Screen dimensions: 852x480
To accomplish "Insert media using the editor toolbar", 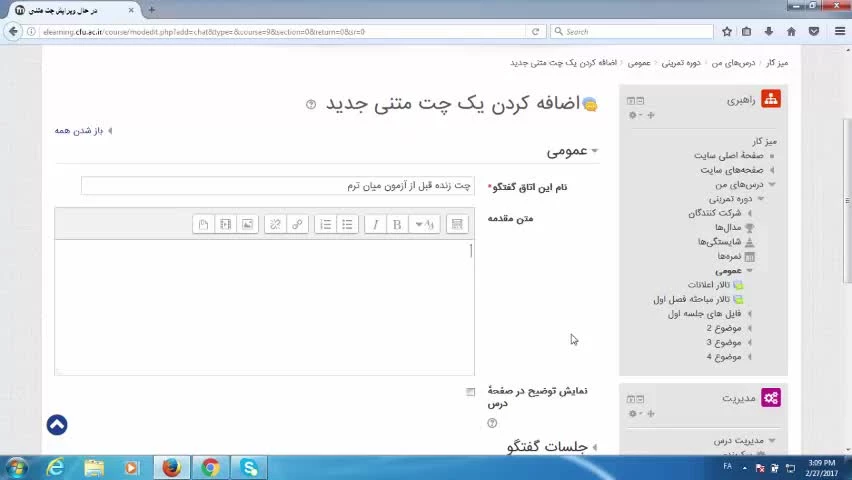I will pos(225,225).
